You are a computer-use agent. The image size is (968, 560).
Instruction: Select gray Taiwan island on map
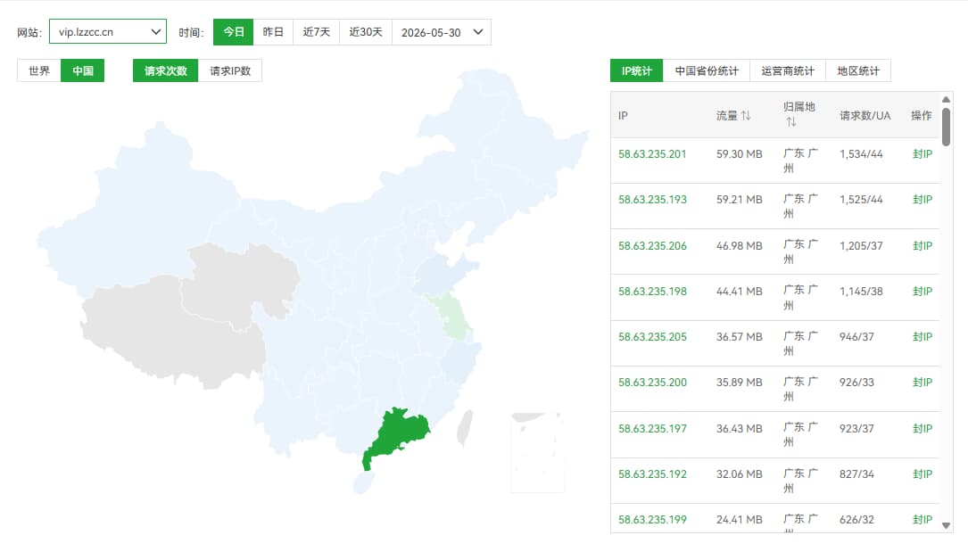[465, 427]
